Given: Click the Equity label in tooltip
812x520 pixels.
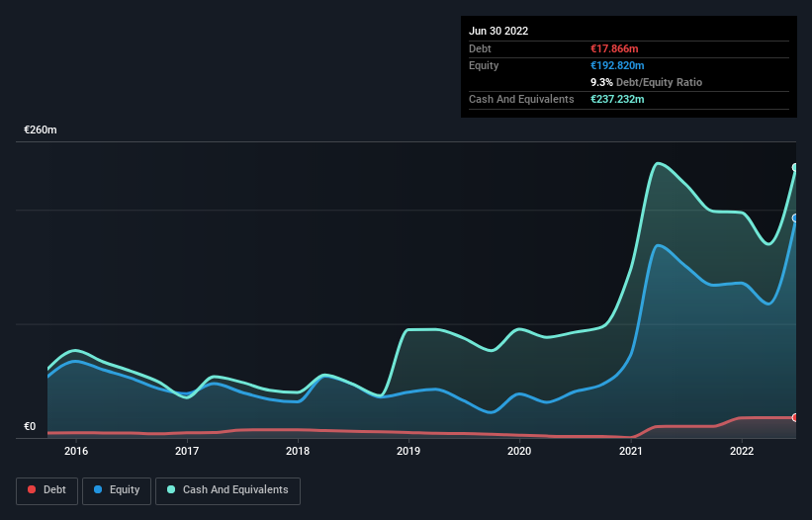Looking at the screenshot, I should [484, 65].
